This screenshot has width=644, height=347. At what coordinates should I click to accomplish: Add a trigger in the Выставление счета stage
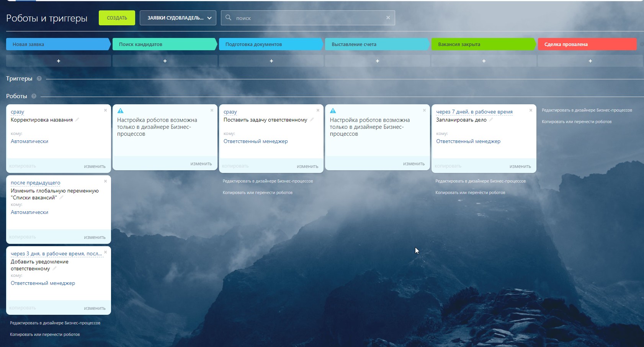coord(378,61)
